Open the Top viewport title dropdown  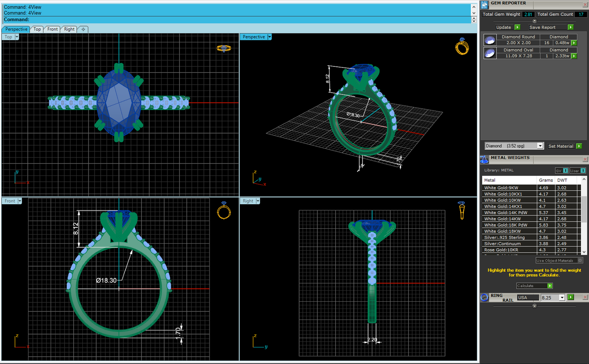point(17,37)
